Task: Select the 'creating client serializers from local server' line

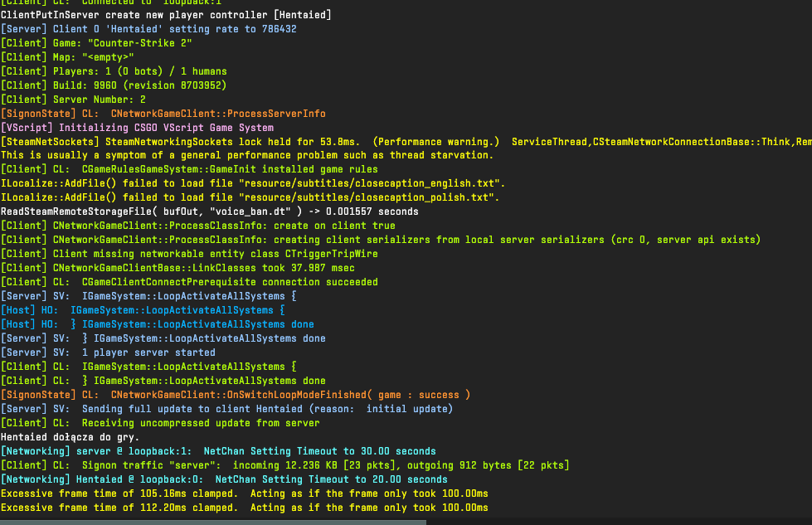Action: tap(381, 240)
